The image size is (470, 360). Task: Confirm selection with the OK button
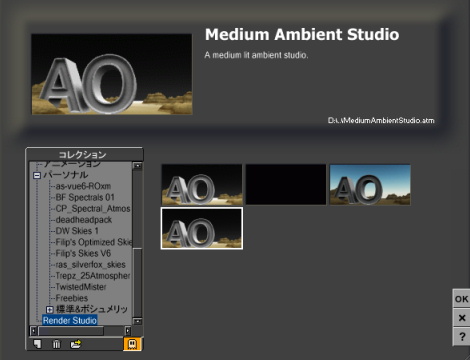coord(462,299)
